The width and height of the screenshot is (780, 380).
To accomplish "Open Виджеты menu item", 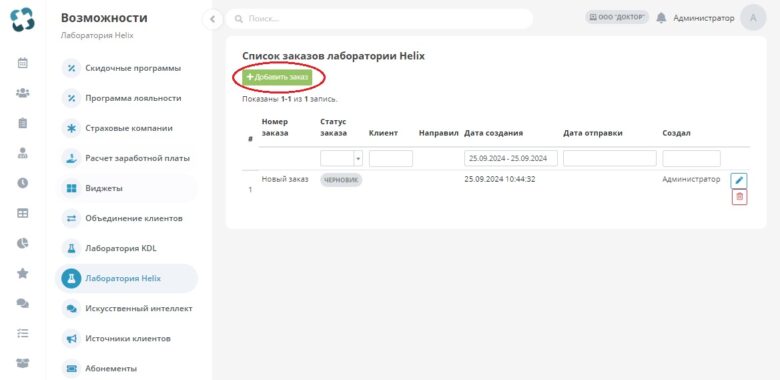I will tap(126, 188).
